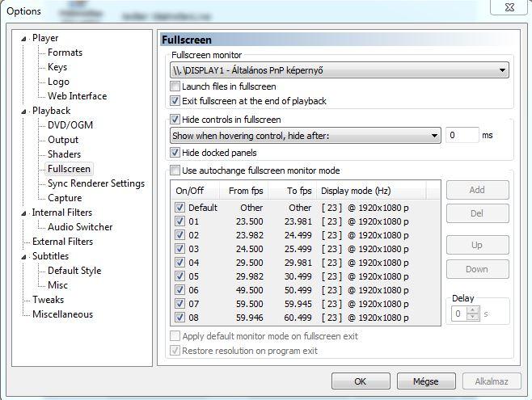Click the Del button
This screenshot has width=532, height=400.
click(477, 213)
